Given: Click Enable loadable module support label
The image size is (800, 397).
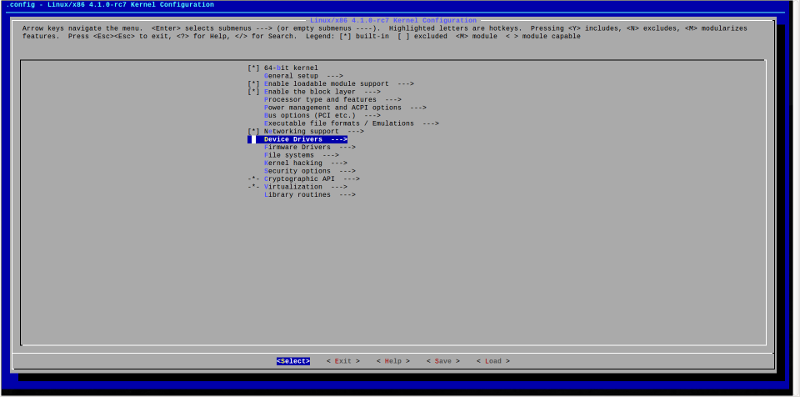Looking at the screenshot, I should (x=327, y=84).
